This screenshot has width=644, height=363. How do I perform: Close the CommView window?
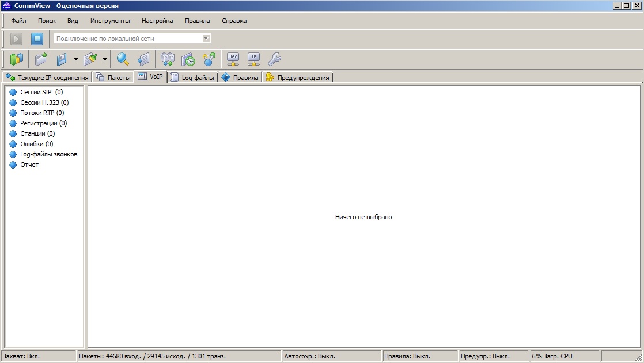tap(637, 6)
